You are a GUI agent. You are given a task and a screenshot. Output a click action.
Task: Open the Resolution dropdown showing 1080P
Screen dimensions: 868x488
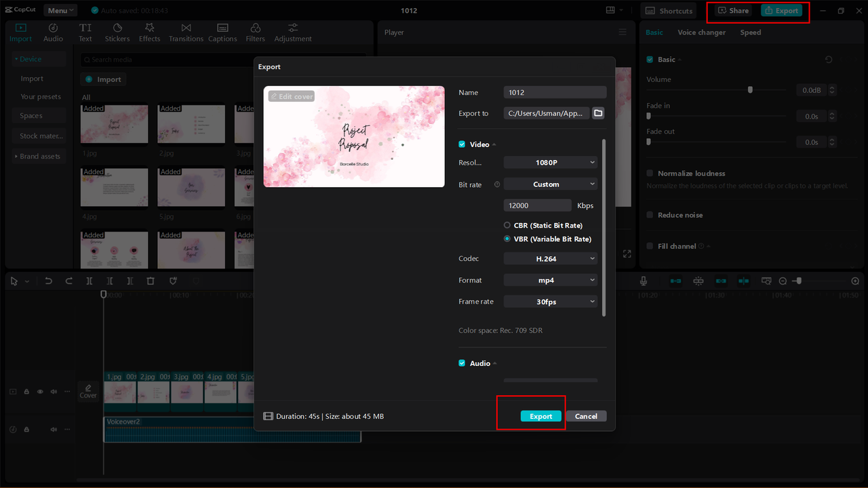pos(550,162)
